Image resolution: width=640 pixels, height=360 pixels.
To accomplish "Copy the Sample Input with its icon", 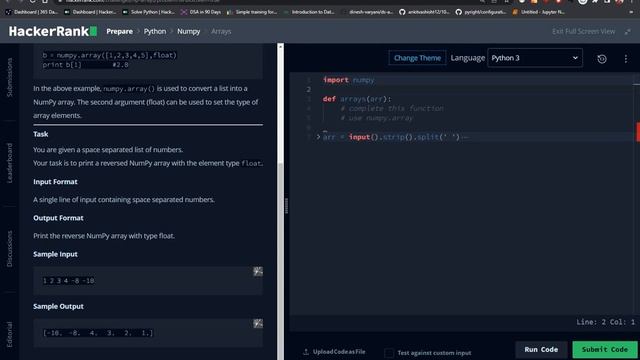I will click(258, 271).
